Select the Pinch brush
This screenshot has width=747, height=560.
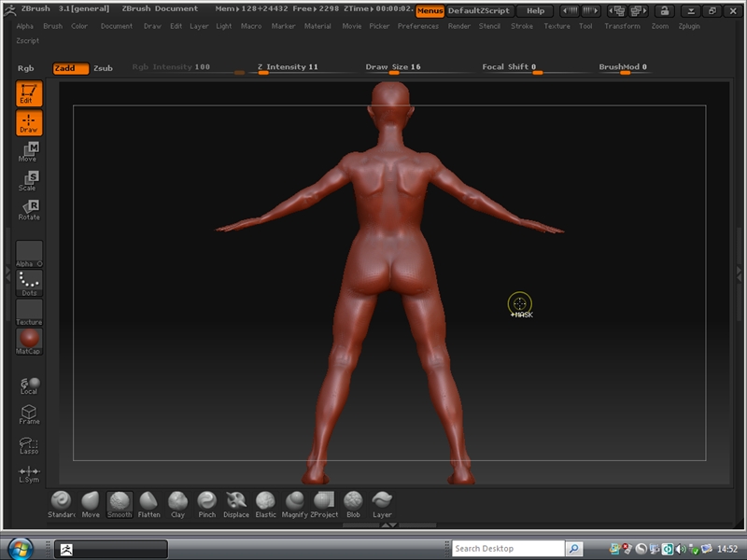pyautogui.click(x=206, y=505)
